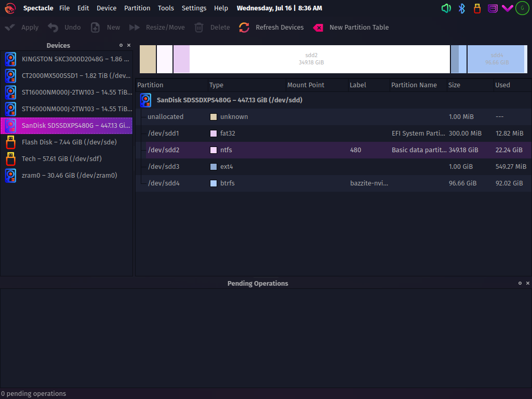Close the Devices panel
532x399 pixels.
[129, 45]
